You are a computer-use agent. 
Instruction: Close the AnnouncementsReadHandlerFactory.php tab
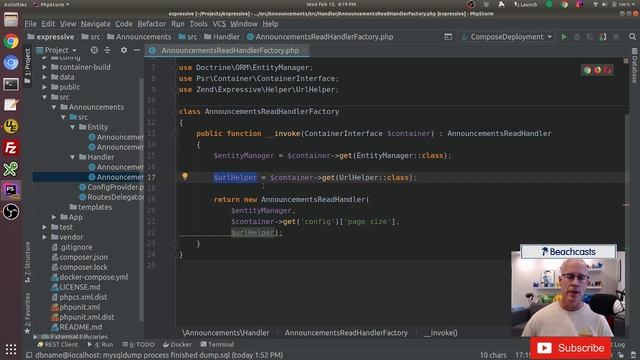click(304, 51)
